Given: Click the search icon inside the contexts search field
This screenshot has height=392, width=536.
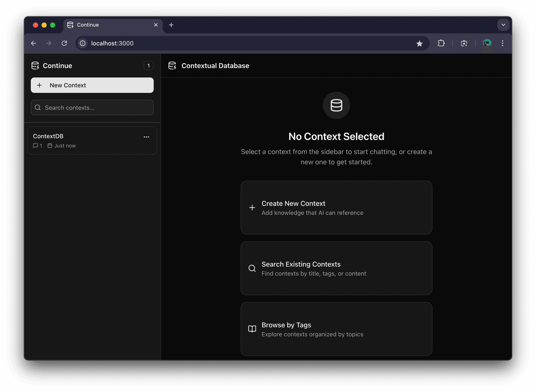Looking at the screenshot, I should [x=38, y=107].
